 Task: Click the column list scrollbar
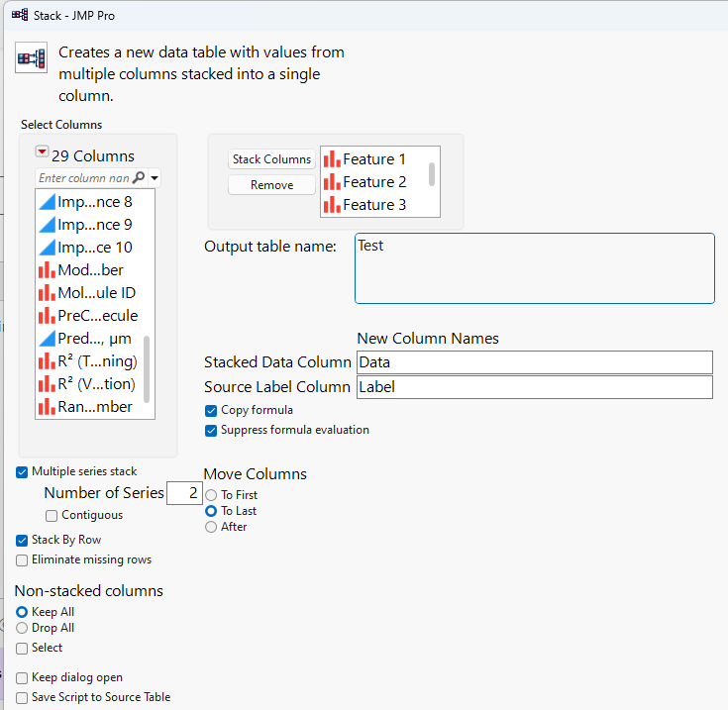pos(147,369)
